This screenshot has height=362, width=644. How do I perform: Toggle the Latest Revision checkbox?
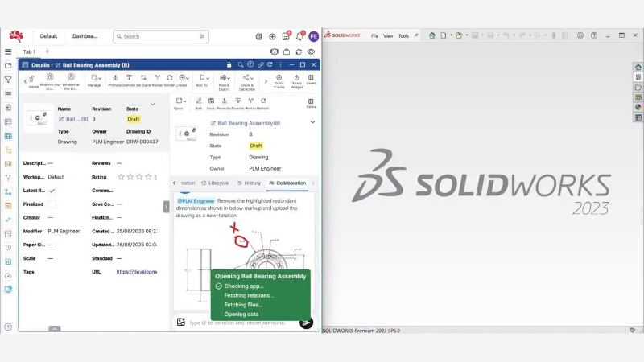[x=52, y=191]
